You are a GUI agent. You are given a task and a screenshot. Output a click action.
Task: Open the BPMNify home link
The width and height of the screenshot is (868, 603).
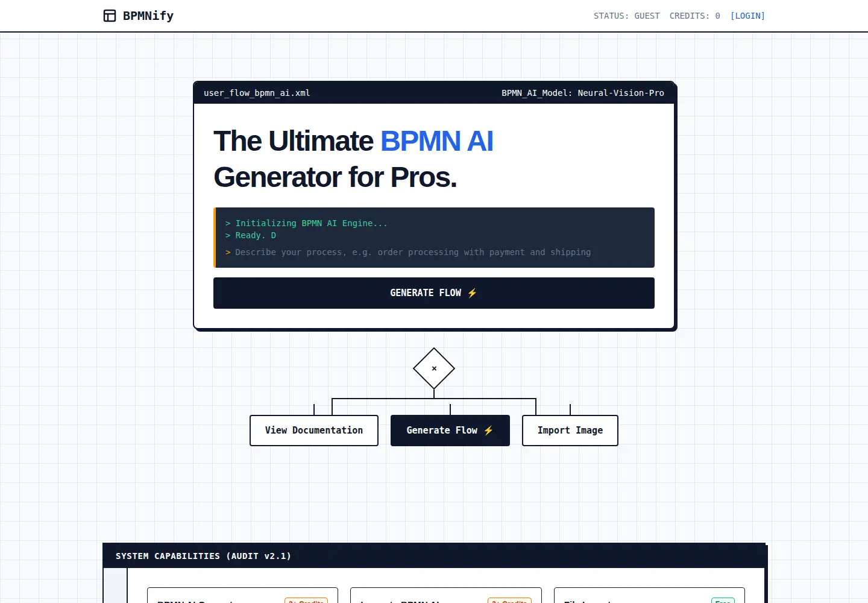139,16
